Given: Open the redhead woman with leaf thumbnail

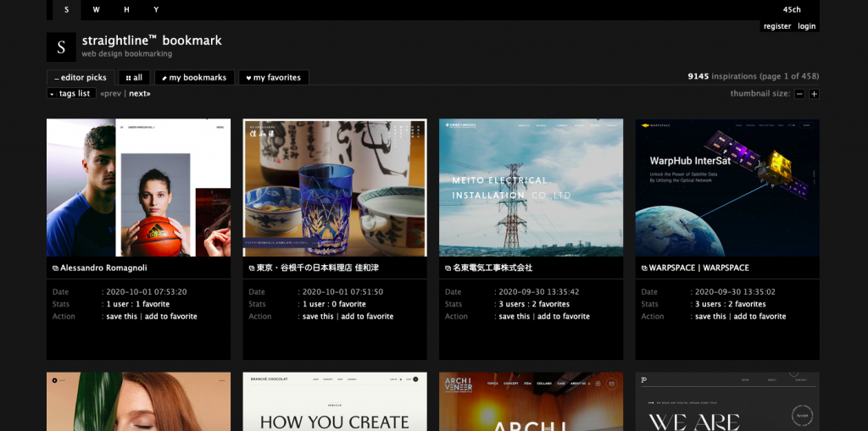Looking at the screenshot, I should (x=138, y=401).
